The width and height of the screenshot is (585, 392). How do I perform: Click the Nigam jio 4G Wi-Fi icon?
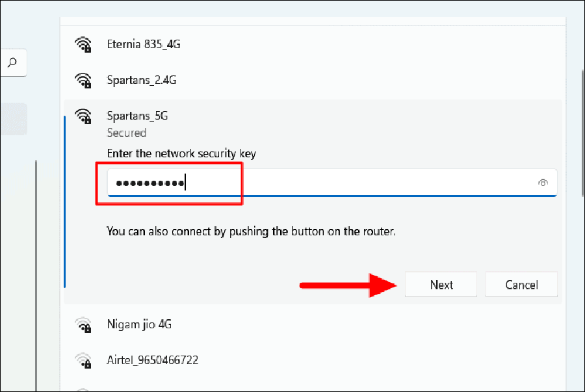83,324
